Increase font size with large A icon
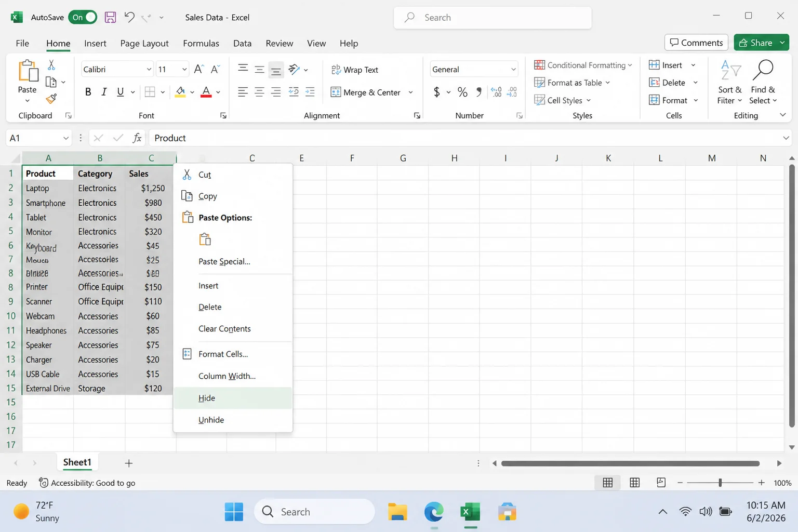 [x=198, y=69]
